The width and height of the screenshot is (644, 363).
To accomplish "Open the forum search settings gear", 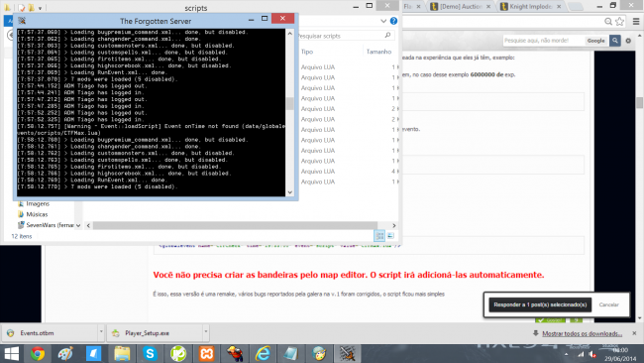I will [x=628, y=41].
